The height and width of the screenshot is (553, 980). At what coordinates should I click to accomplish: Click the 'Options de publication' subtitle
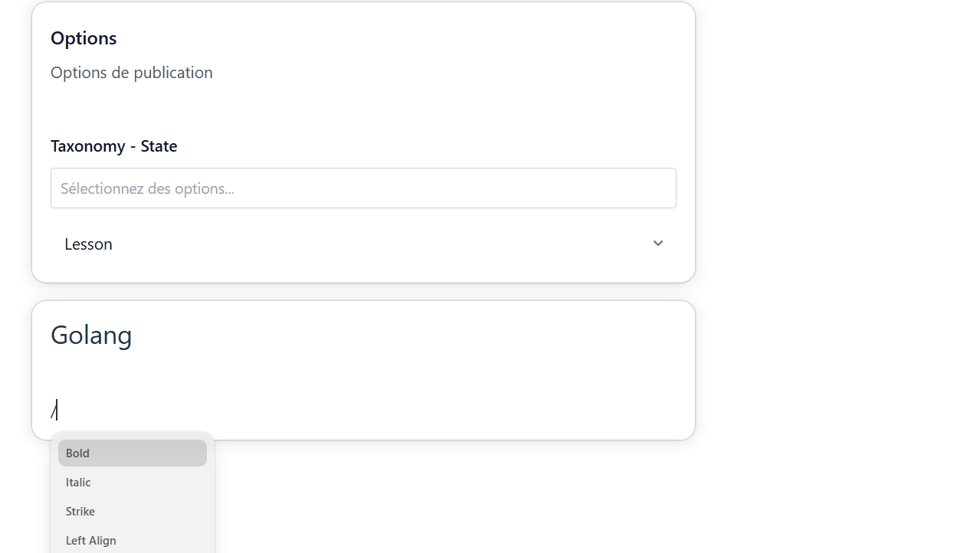click(132, 73)
